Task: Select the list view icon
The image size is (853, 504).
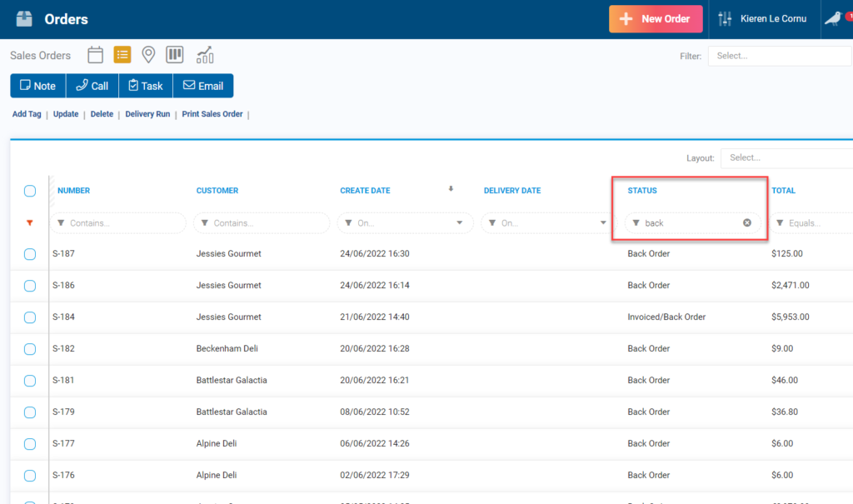Action: click(122, 54)
